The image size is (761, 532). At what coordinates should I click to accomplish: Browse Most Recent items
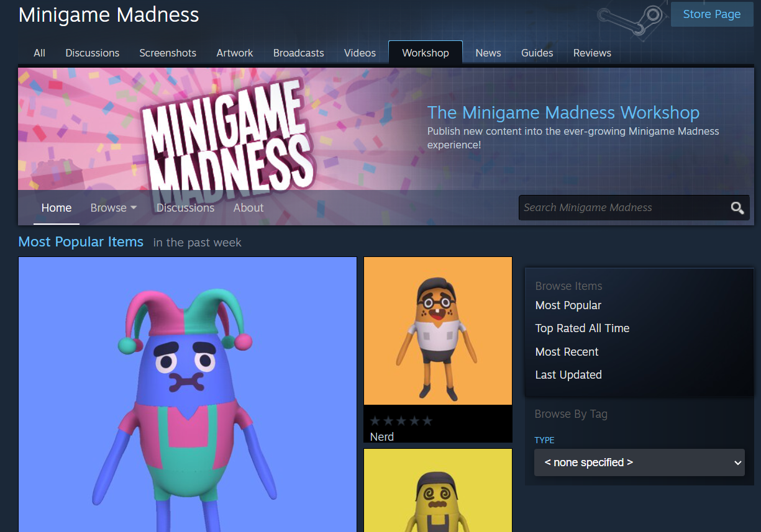point(567,352)
